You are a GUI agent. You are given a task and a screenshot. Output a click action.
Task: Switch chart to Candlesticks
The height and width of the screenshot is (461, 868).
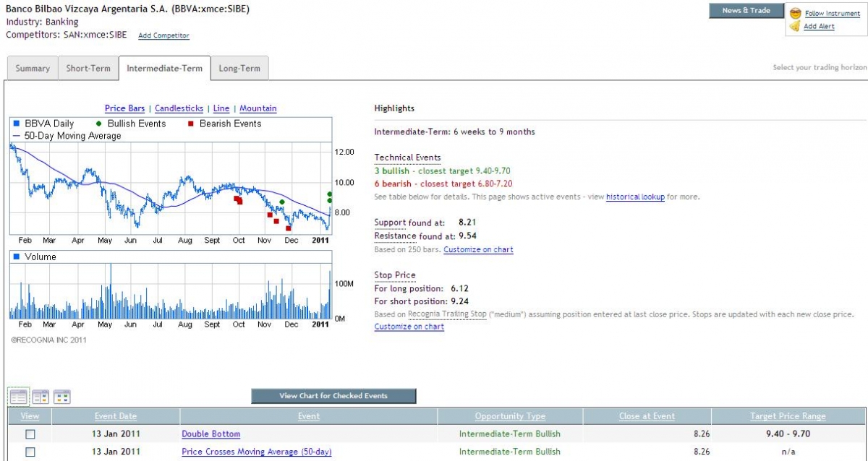(x=179, y=108)
